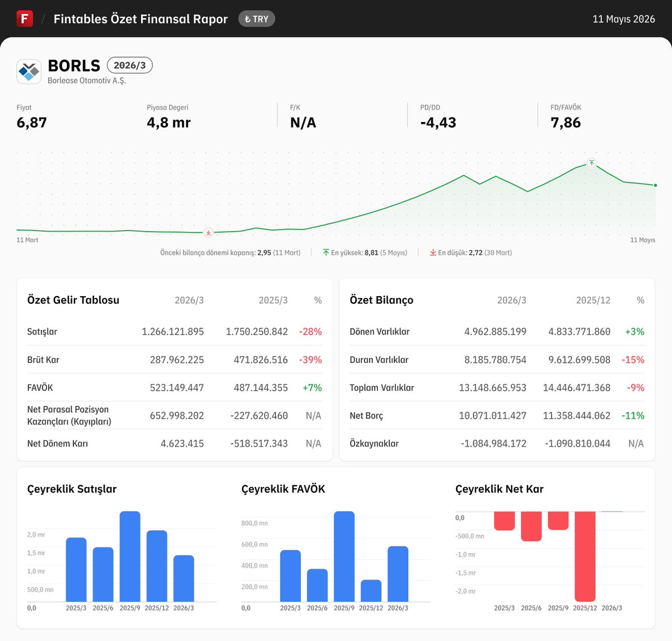The width and height of the screenshot is (672, 641).
Task: Click the Çeyreklik FAVÖK chart title
Action: (283, 489)
